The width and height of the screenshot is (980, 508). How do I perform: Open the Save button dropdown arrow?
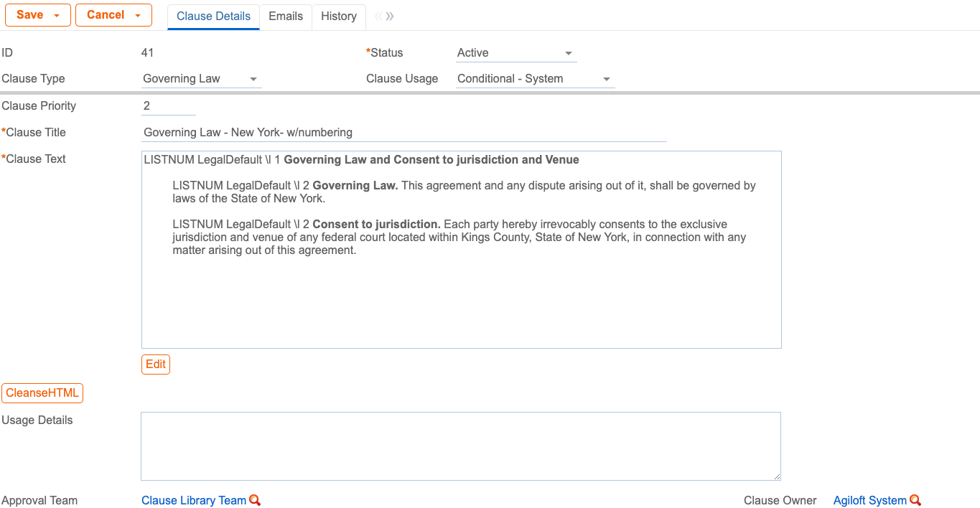[57, 16]
